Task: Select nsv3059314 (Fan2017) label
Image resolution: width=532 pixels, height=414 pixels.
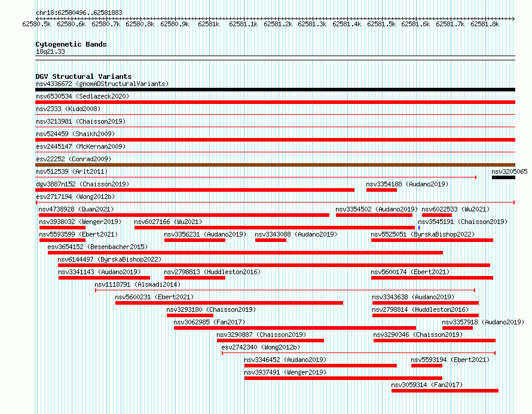Action: point(427,385)
